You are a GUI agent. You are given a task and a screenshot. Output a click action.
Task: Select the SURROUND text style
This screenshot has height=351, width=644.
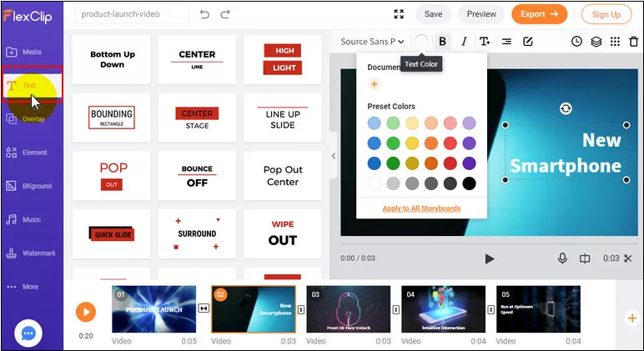point(197,234)
